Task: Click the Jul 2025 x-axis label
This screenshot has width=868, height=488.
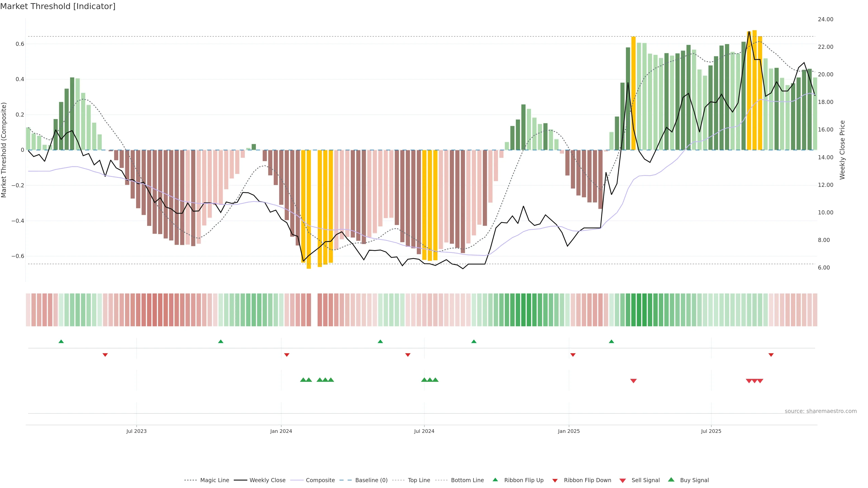Action: 711,431
